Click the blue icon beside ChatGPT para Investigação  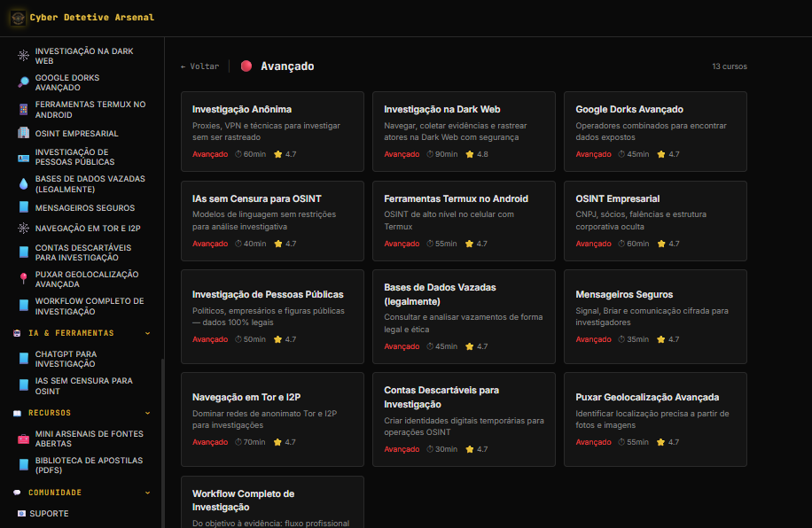coord(23,359)
